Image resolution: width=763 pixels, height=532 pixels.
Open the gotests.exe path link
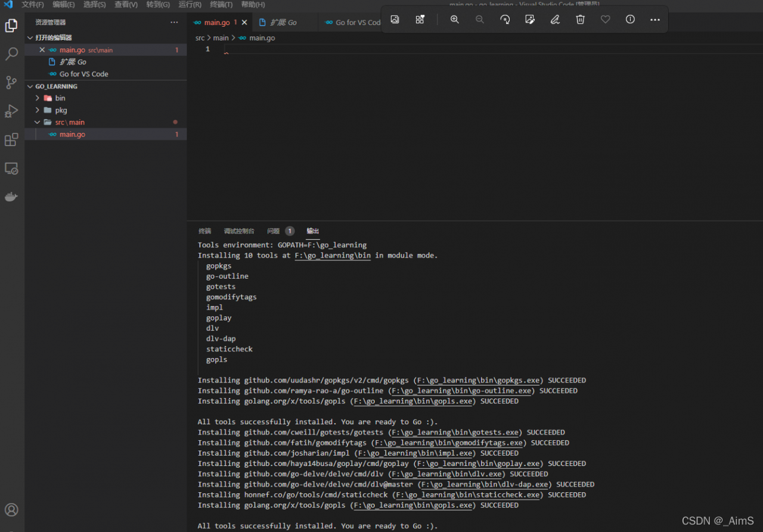pyautogui.click(x=455, y=433)
